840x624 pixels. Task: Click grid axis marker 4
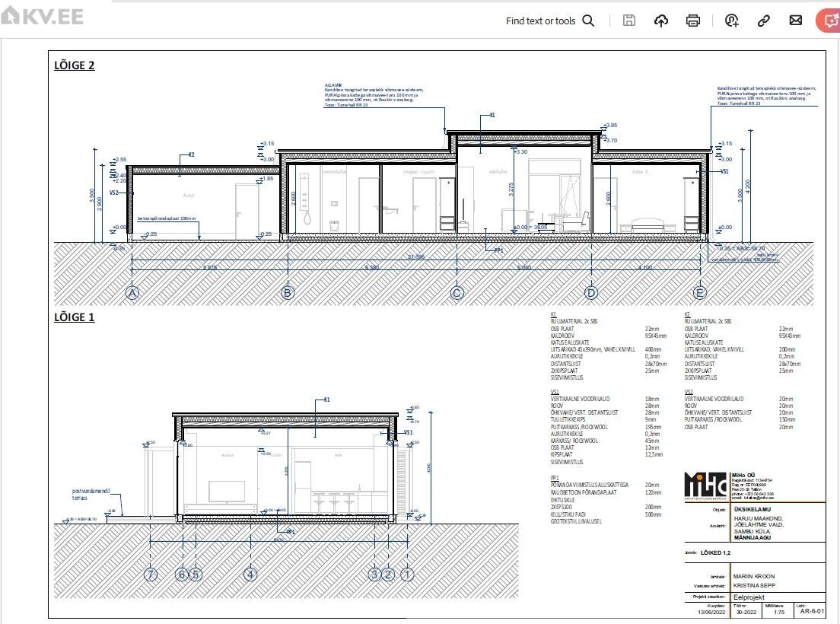tap(251, 574)
